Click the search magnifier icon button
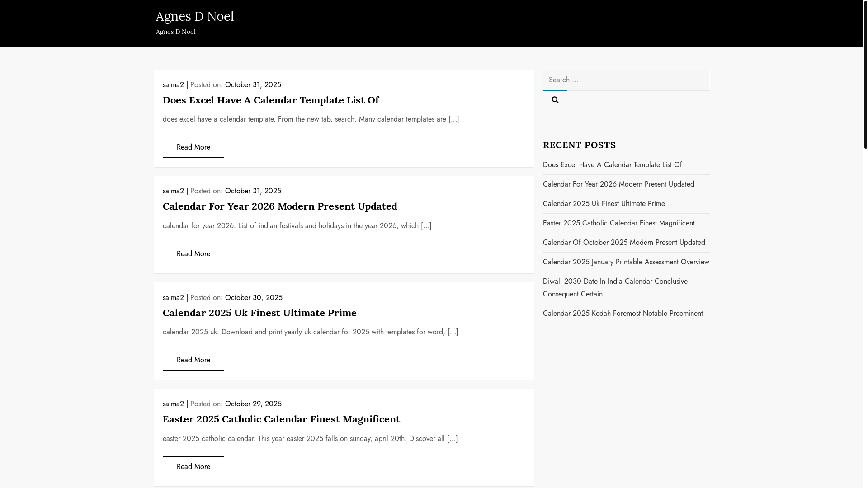This screenshot has width=868, height=488. pyautogui.click(x=555, y=99)
